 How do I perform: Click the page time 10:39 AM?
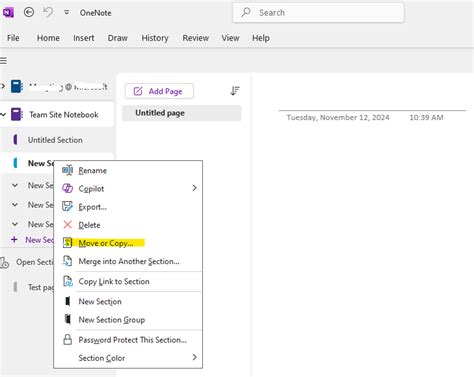[426, 117]
